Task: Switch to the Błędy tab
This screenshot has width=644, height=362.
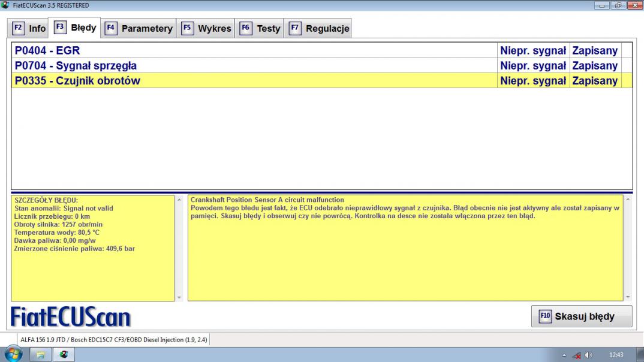Action: point(75,28)
